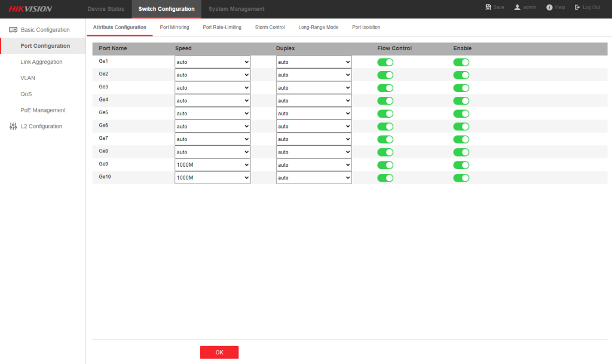Open PoE Management in the sidebar
Screen dimensions: 612x364
click(x=43, y=110)
